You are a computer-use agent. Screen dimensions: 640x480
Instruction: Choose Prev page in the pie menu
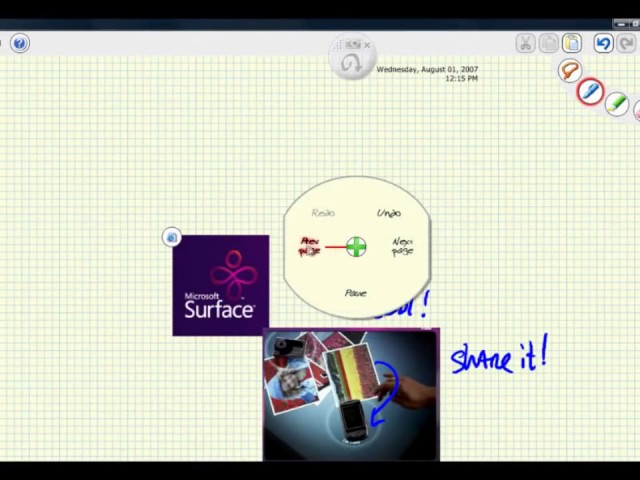coord(310,246)
